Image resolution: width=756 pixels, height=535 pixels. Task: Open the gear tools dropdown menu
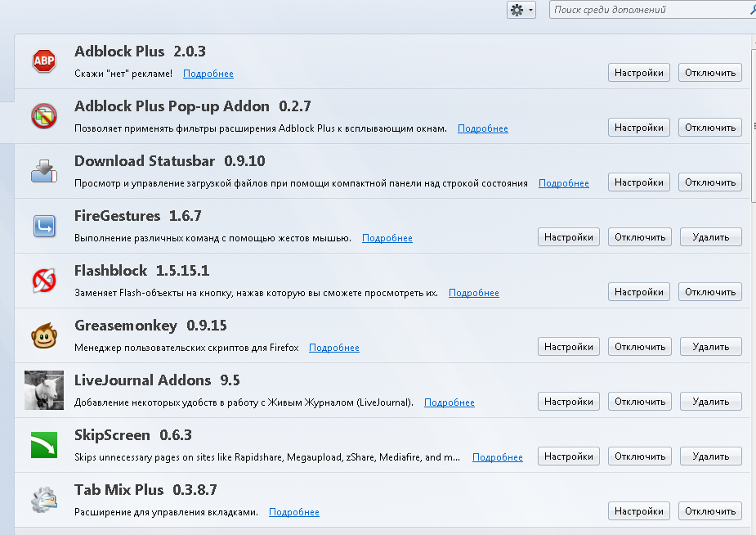pos(521,10)
